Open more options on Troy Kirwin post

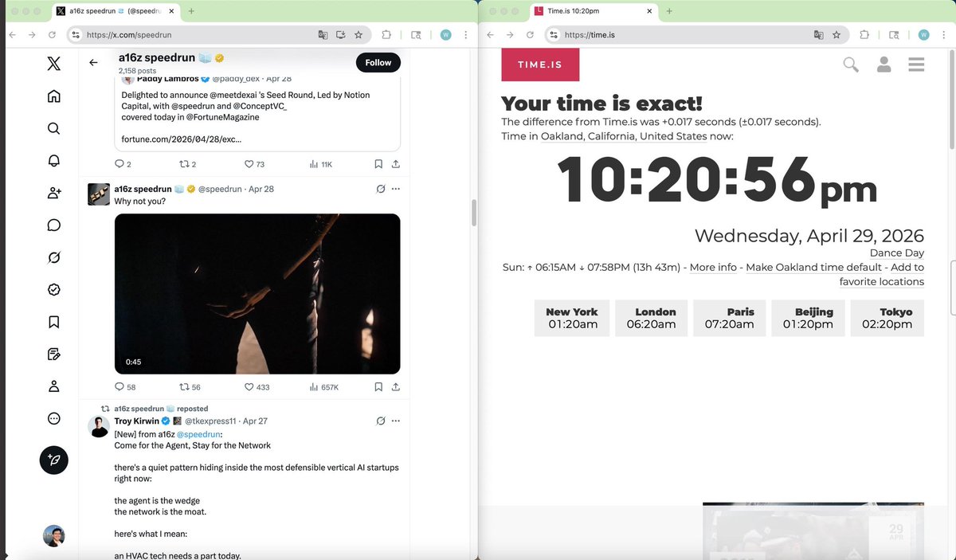point(395,421)
